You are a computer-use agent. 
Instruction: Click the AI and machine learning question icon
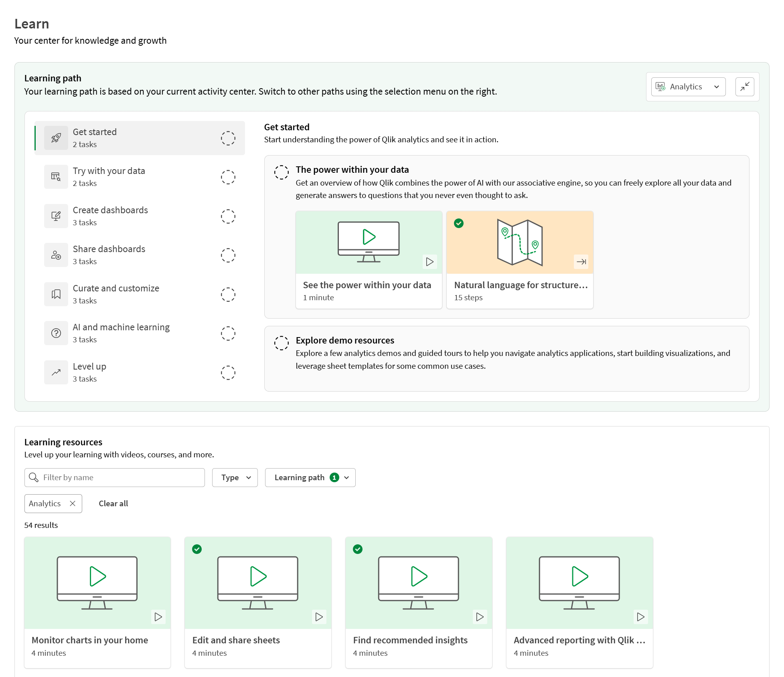coord(56,333)
